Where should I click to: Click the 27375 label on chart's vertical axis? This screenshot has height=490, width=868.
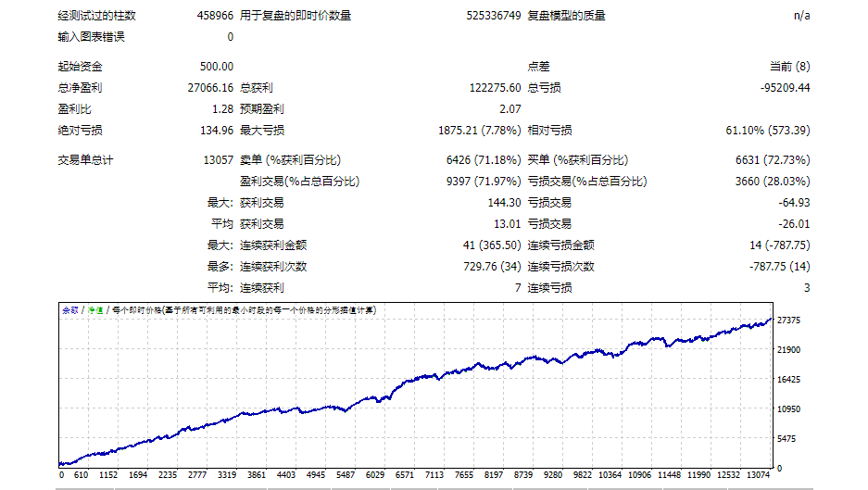point(788,320)
